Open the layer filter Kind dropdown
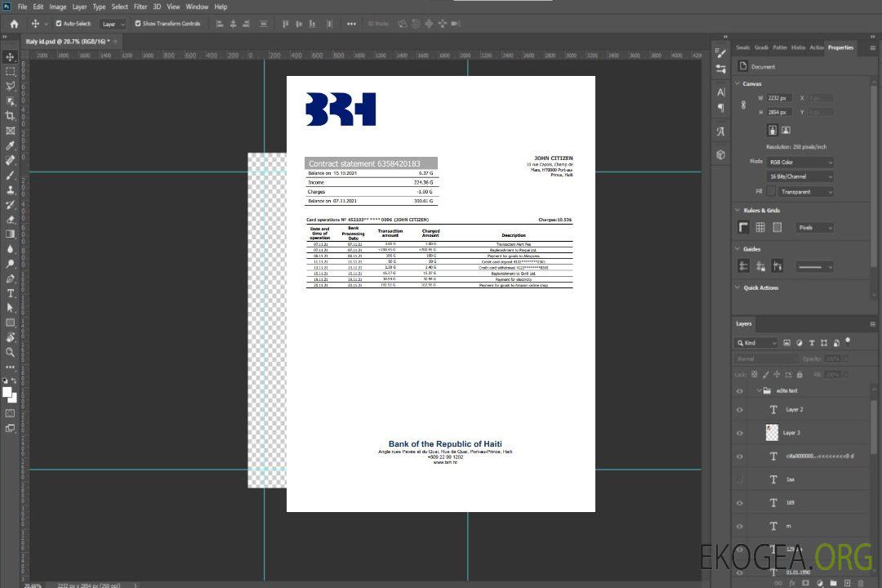 (756, 343)
